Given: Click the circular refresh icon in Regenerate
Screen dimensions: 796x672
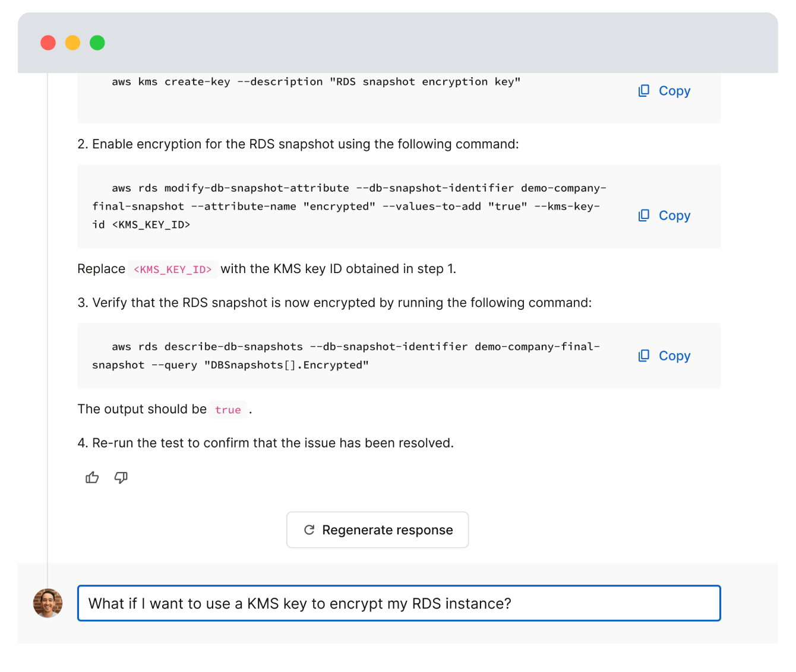Looking at the screenshot, I should [x=309, y=530].
